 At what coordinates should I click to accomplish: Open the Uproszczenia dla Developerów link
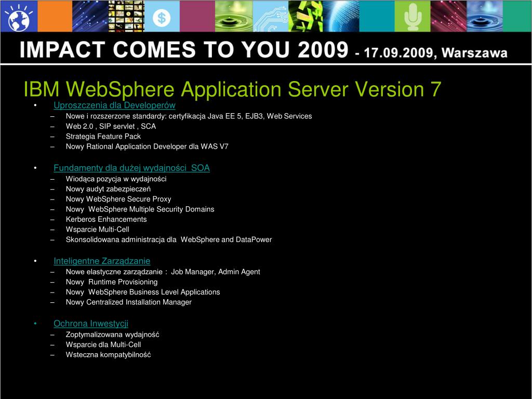click(114, 105)
